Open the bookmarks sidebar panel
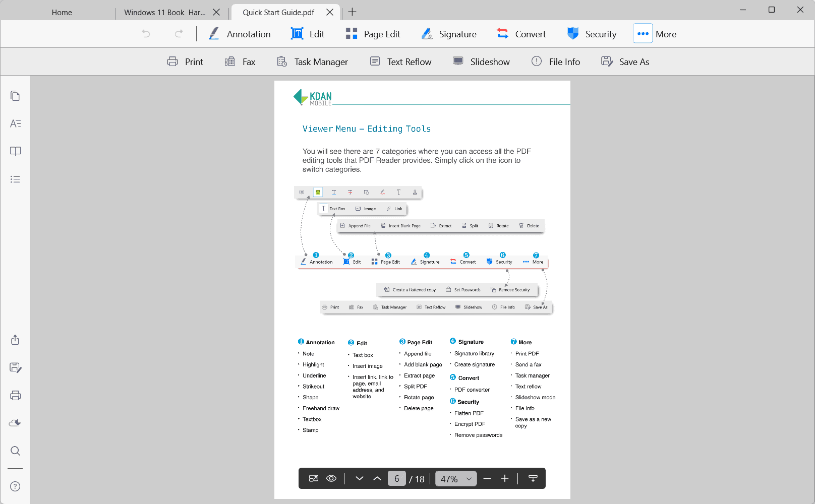 15,151
